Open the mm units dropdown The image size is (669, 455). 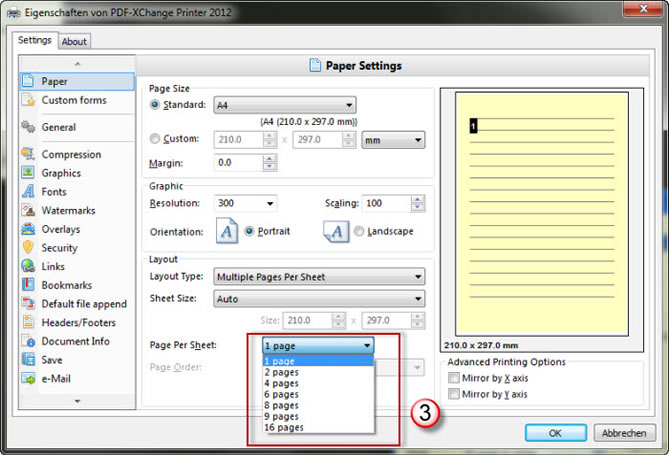(393, 140)
